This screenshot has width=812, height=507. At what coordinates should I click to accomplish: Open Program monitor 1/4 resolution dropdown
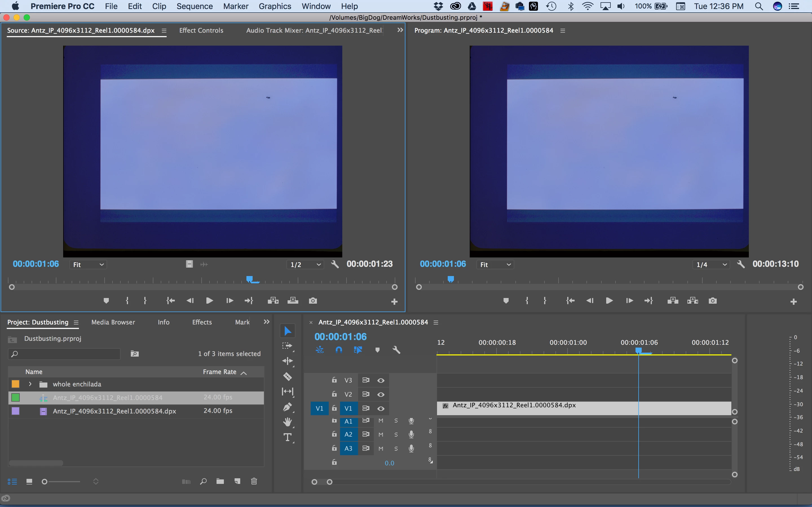click(711, 264)
